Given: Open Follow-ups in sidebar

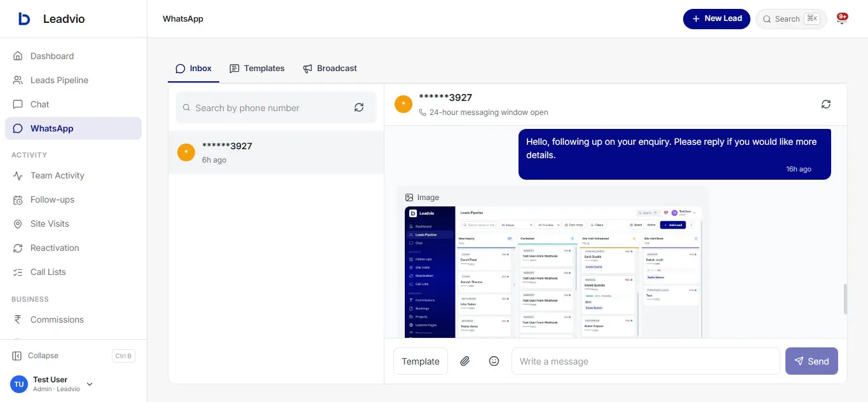Looking at the screenshot, I should (73, 199).
